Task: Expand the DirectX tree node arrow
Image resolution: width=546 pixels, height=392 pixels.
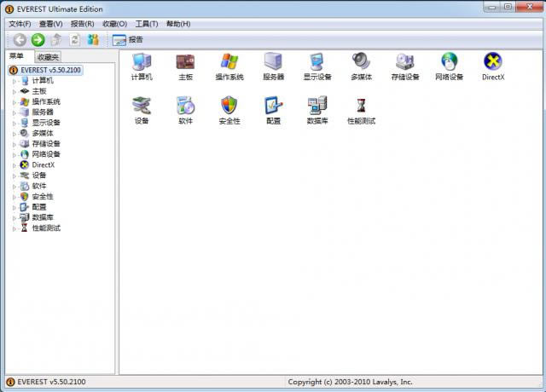Action: click(x=15, y=165)
